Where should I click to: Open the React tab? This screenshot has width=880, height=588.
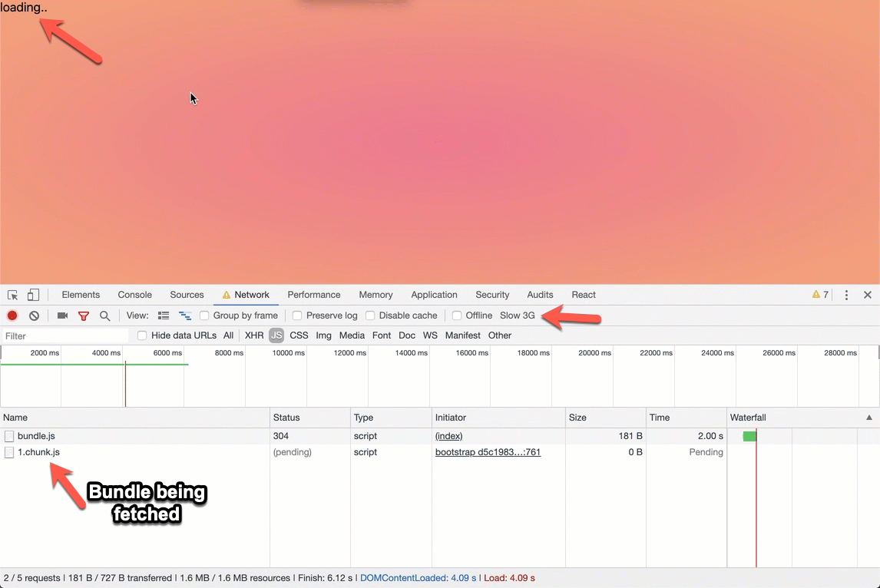[x=584, y=295]
